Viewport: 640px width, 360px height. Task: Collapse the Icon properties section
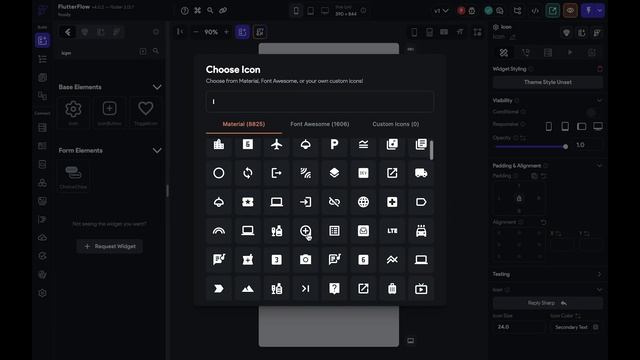click(599, 290)
